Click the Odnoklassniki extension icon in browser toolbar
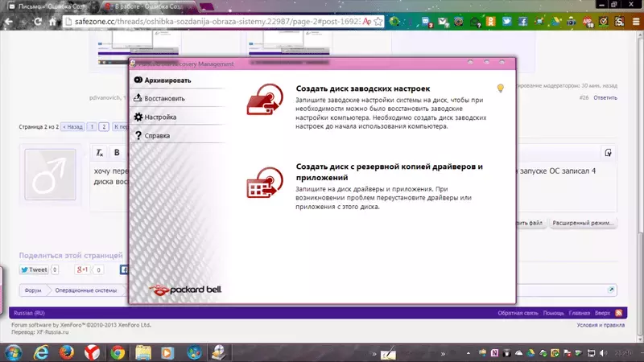 pyautogui.click(x=490, y=22)
